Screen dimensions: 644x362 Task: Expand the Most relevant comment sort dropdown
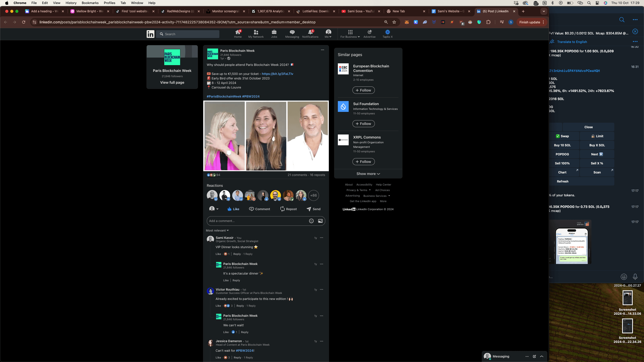(x=217, y=231)
